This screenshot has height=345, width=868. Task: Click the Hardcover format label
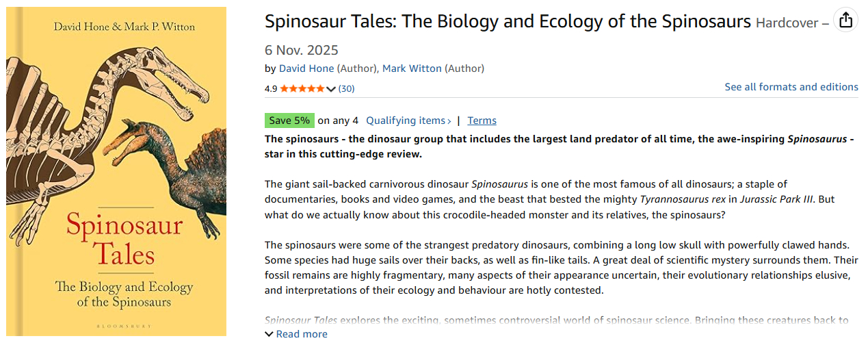click(x=787, y=23)
